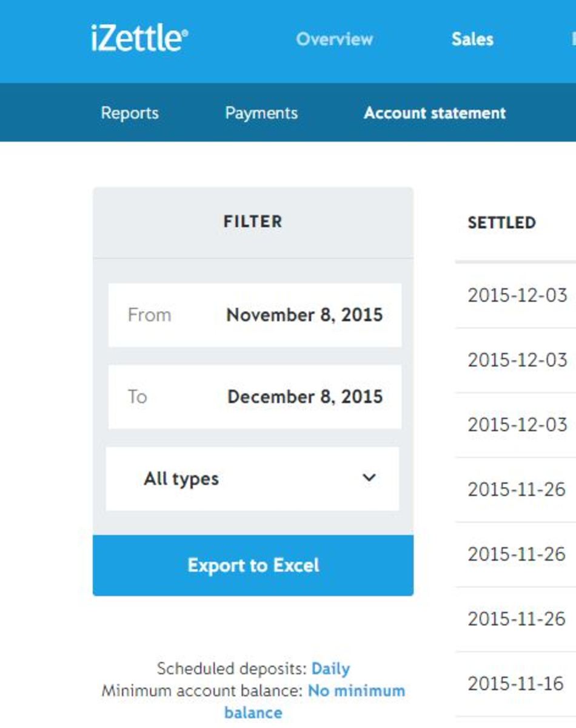The image size is (576, 728).
Task: Click Export to Excel
Action: pos(253,565)
